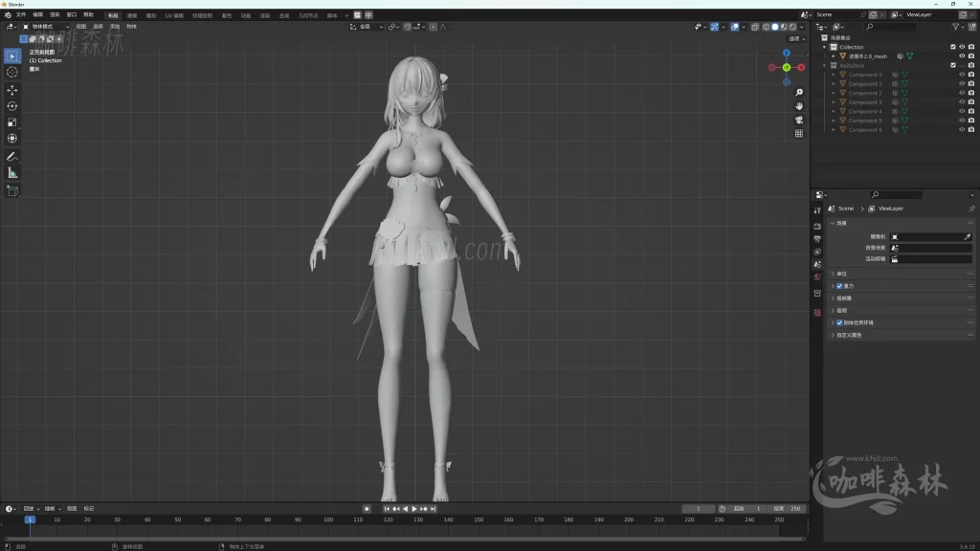Toggle camera view with camera icon
The height and width of the screenshot is (551, 980).
(x=799, y=120)
